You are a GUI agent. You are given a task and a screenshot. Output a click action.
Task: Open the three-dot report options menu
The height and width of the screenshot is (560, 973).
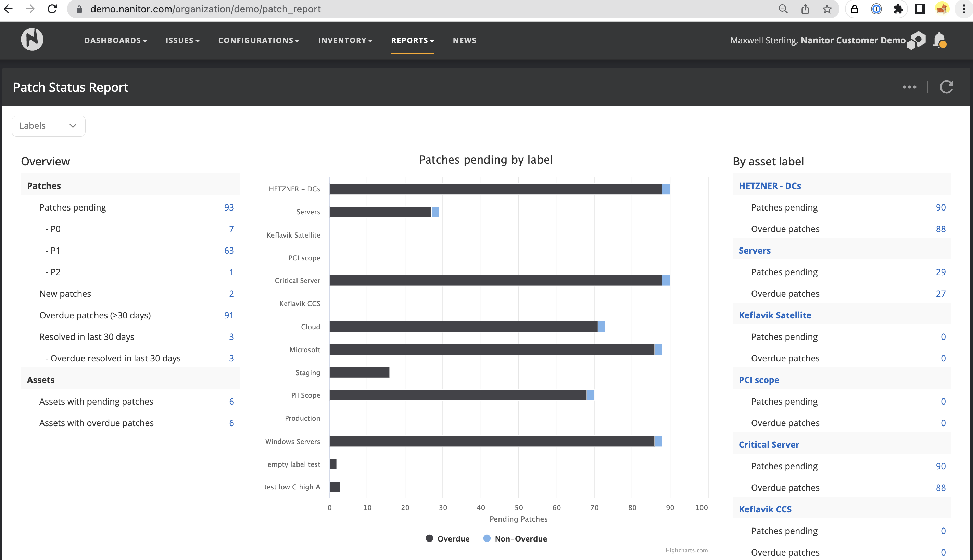[910, 87]
